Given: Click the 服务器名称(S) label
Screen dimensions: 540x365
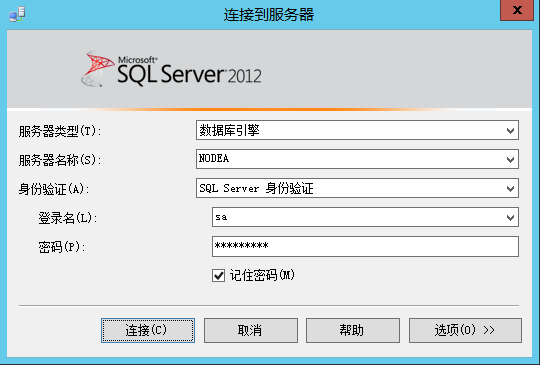Looking at the screenshot, I should coord(60,160).
